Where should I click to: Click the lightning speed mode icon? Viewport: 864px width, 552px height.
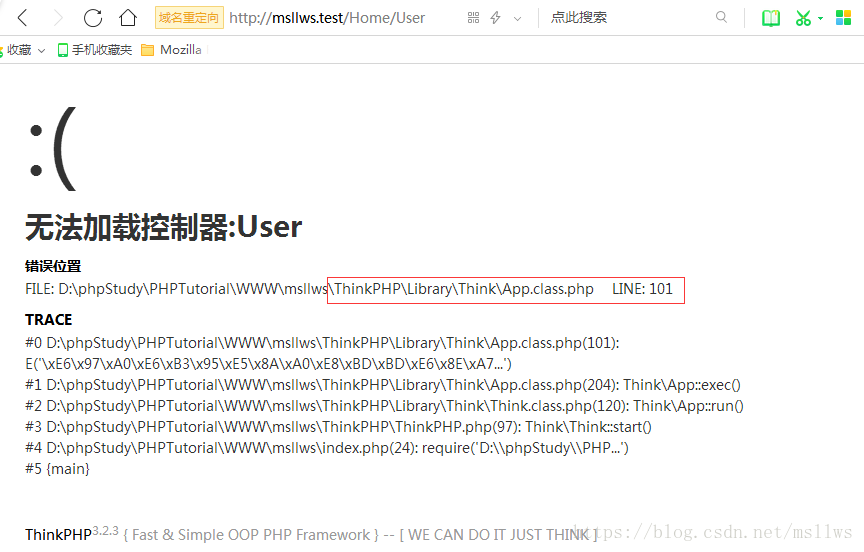coord(495,18)
